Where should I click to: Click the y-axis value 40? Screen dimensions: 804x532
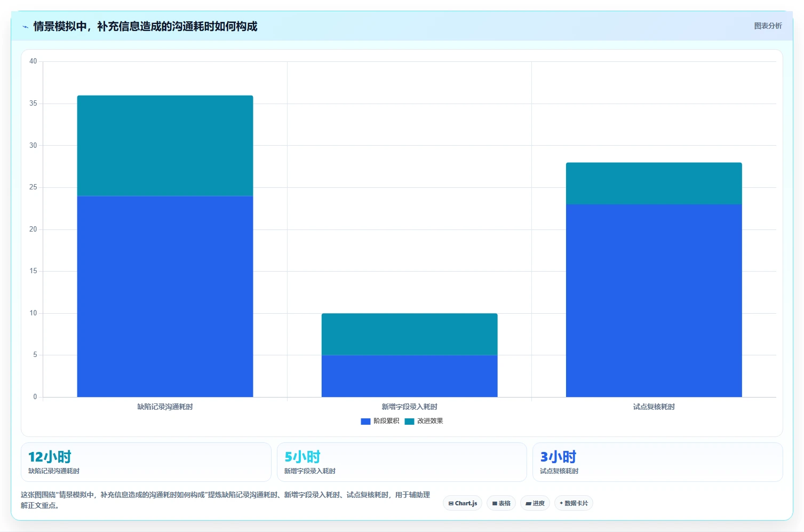33,61
